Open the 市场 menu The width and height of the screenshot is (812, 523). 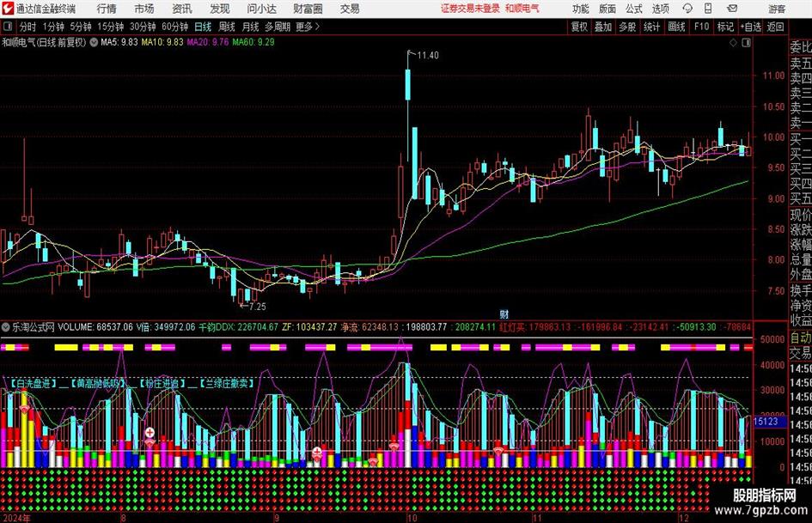tap(144, 9)
